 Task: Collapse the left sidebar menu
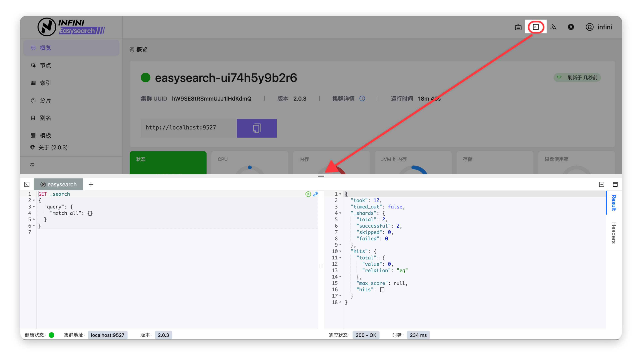(x=32, y=165)
